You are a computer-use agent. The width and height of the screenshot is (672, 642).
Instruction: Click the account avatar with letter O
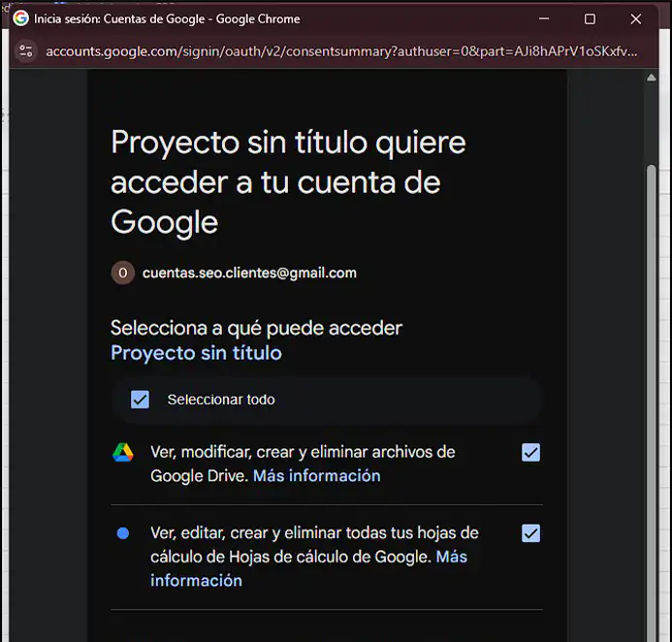point(123,273)
